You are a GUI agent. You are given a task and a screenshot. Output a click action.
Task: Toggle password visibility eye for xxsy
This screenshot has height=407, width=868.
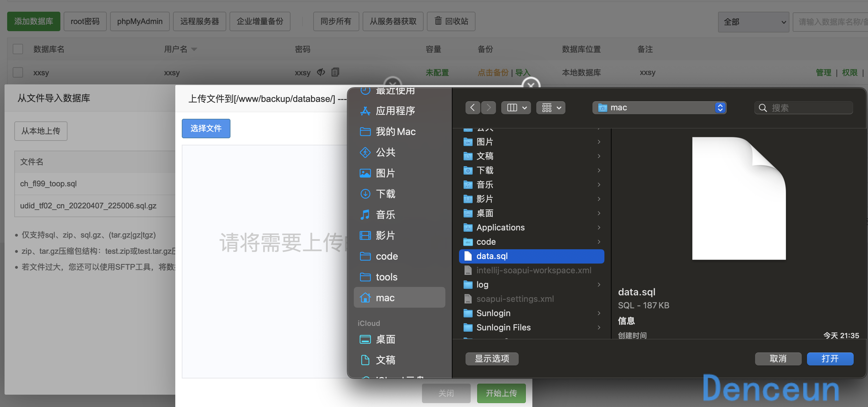coord(321,72)
